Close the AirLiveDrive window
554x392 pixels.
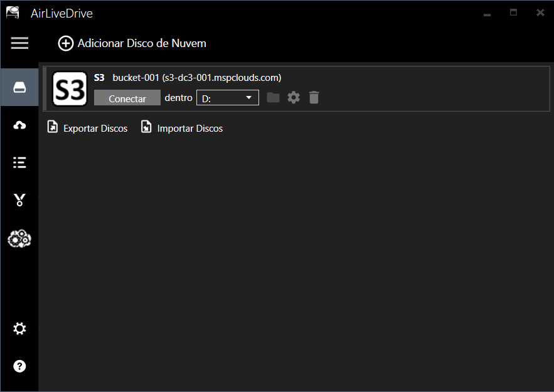pos(540,13)
